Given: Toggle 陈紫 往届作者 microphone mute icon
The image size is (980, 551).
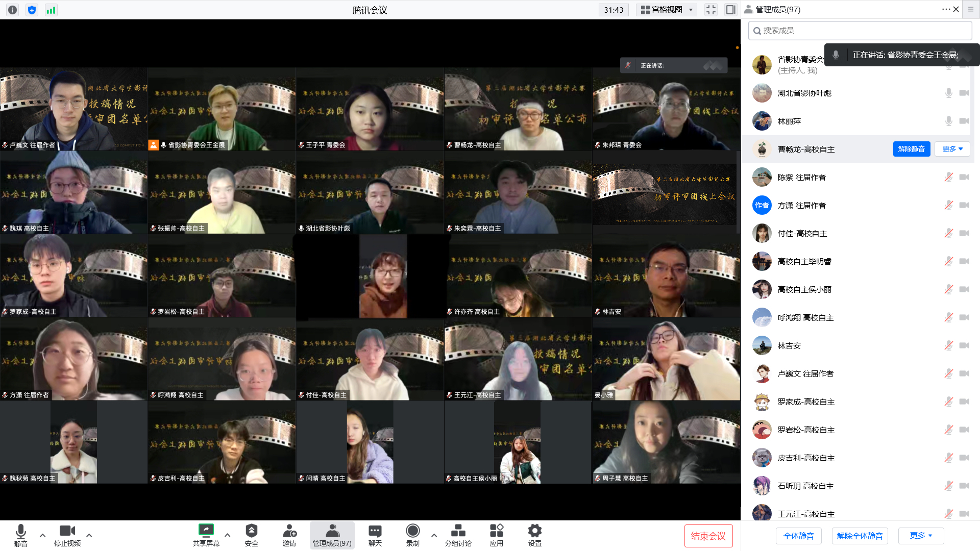Looking at the screenshot, I should (948, 177).
